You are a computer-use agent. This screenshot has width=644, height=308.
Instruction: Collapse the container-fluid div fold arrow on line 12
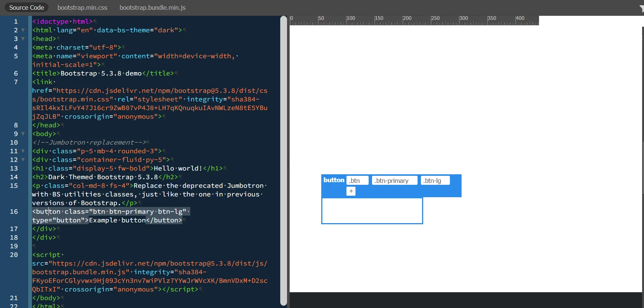pyautogui.click(x=23, y=160)
